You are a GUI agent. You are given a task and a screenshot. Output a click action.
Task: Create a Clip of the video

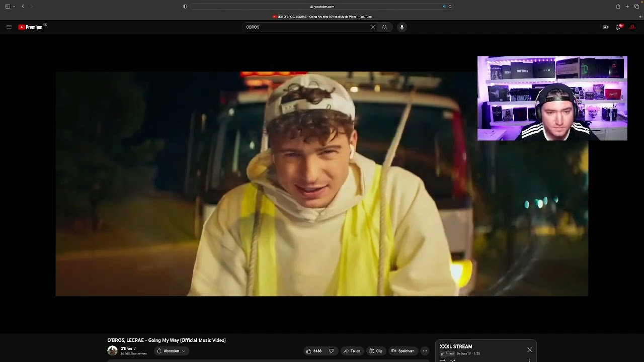(376, 351)
